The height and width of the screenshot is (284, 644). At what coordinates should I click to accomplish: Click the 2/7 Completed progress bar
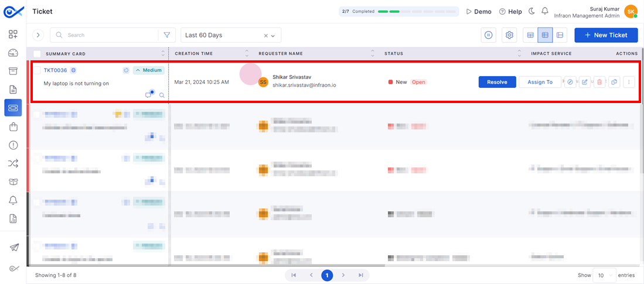(399, 12)
